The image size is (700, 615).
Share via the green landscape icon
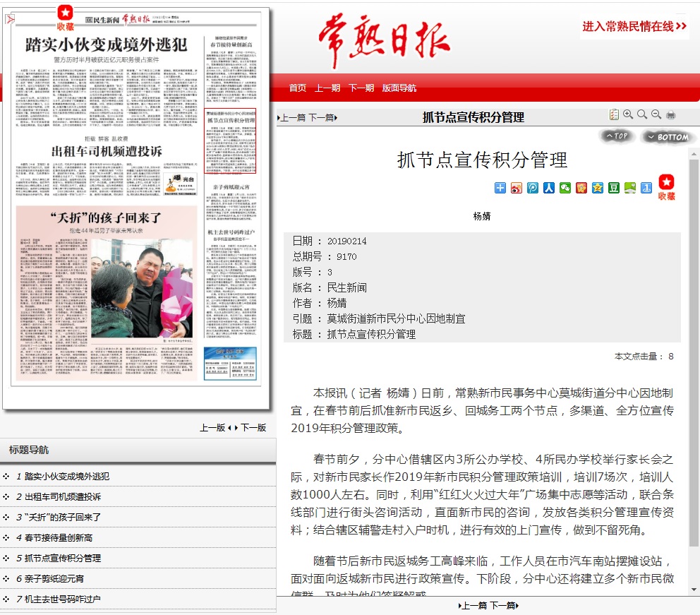630,188
